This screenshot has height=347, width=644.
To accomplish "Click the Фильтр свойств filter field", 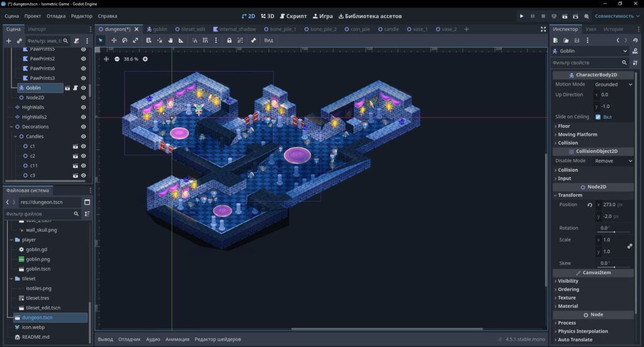I will pos(589,63).
